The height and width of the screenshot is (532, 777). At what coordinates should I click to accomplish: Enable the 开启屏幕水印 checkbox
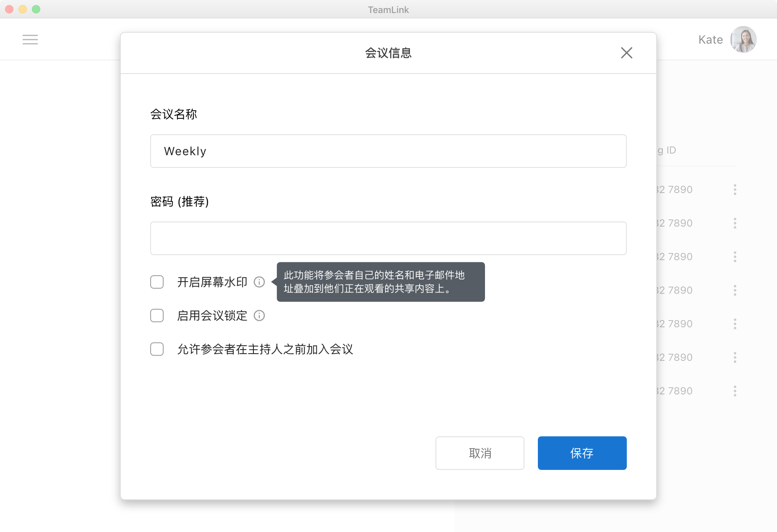pyautogui.click(x=156, y=282)
